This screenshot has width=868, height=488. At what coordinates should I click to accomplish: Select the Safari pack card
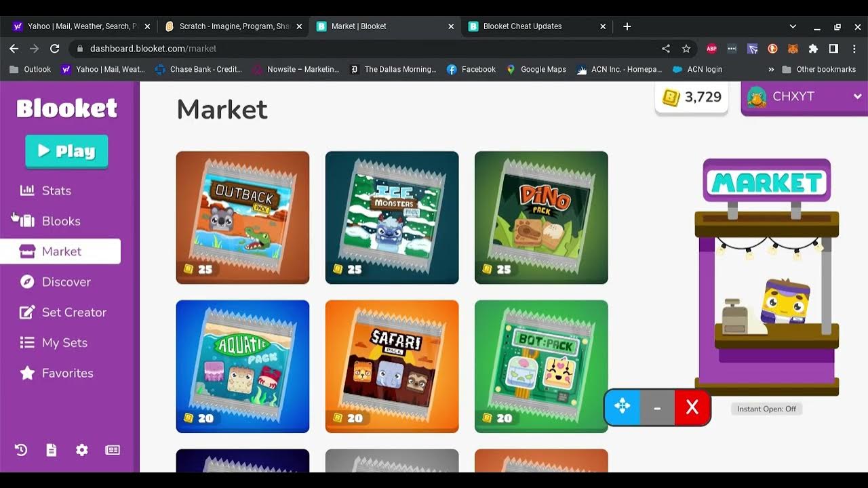tap(392, 367)
